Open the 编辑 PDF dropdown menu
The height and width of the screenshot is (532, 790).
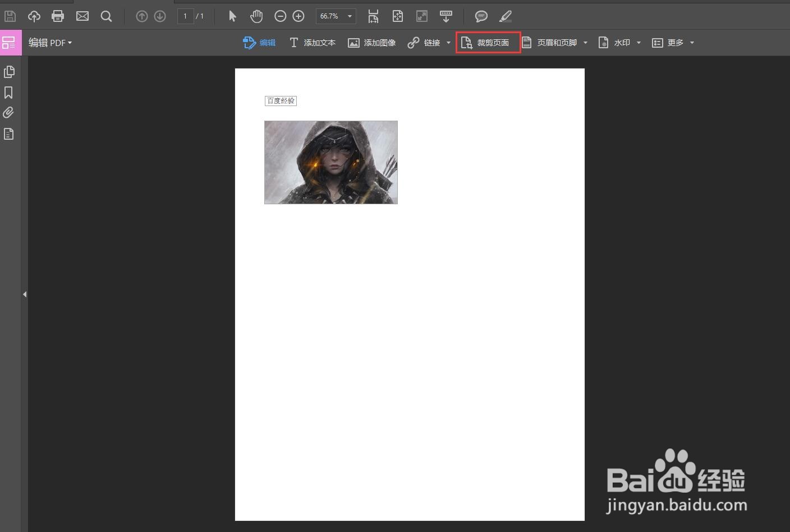tap(50, 43)
